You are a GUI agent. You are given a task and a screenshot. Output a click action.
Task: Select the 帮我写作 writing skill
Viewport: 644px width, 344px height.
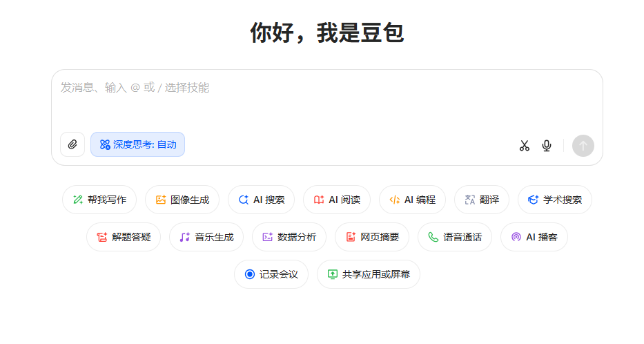click(x=99, y=200)
